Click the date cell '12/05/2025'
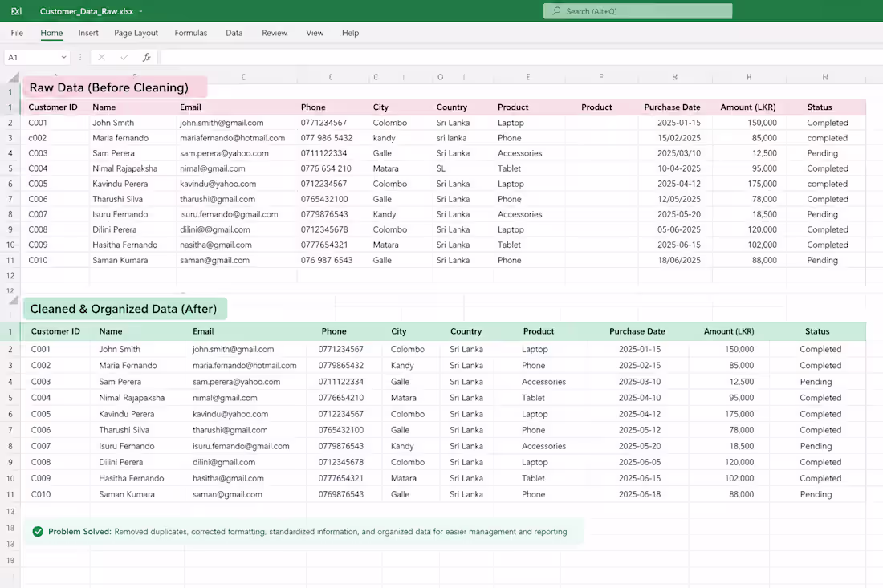The height and width of the screenshot is (588, 883). (x=679, y=199)
